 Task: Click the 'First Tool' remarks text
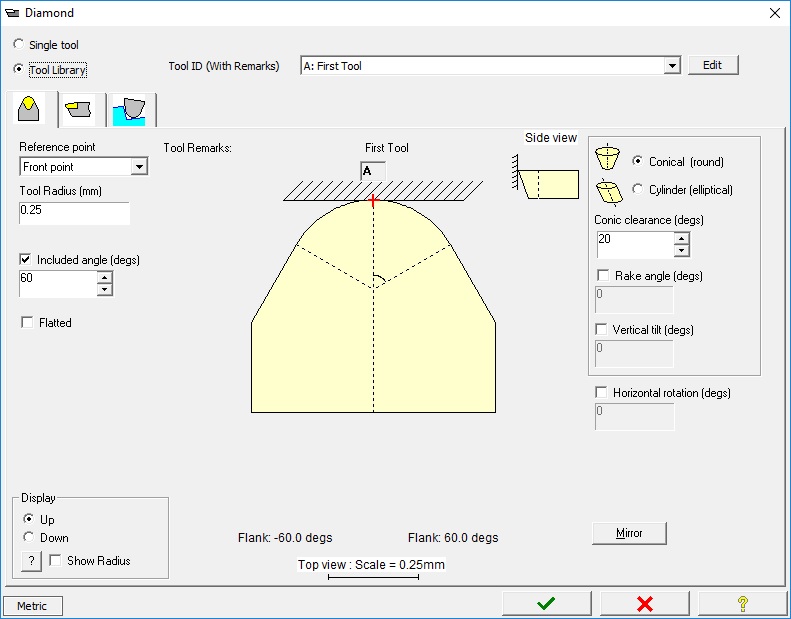coord(386,148)
